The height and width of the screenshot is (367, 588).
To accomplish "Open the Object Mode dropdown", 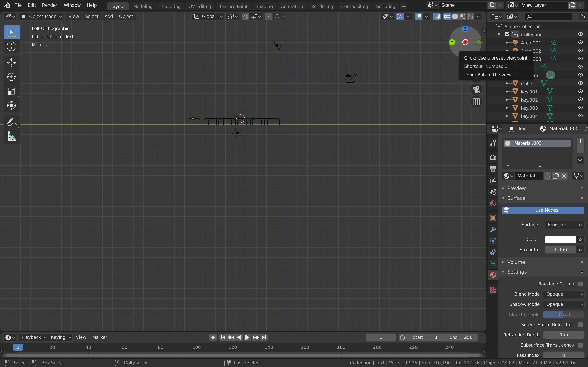I will [41, 16].
